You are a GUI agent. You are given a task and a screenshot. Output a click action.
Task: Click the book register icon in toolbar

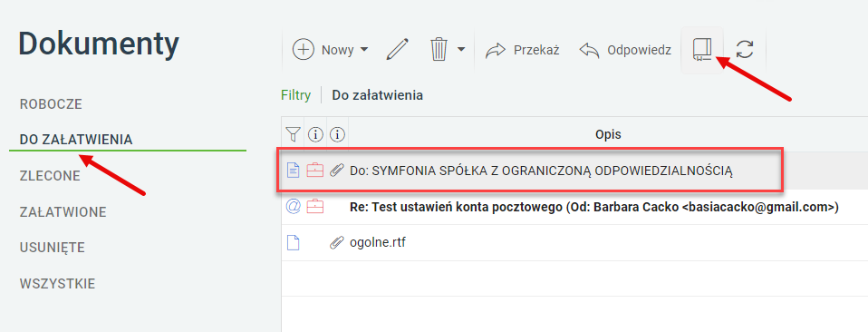click(x=702, y=50)
